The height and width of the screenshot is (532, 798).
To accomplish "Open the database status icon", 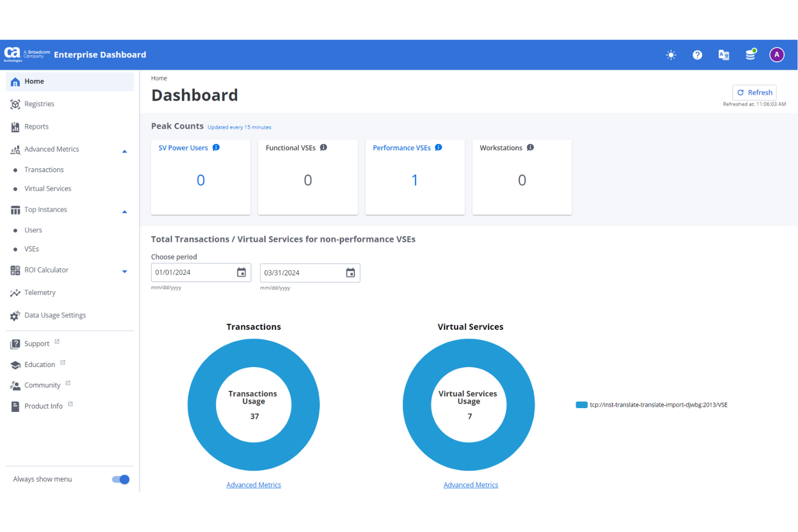I will tap(751, 54).
